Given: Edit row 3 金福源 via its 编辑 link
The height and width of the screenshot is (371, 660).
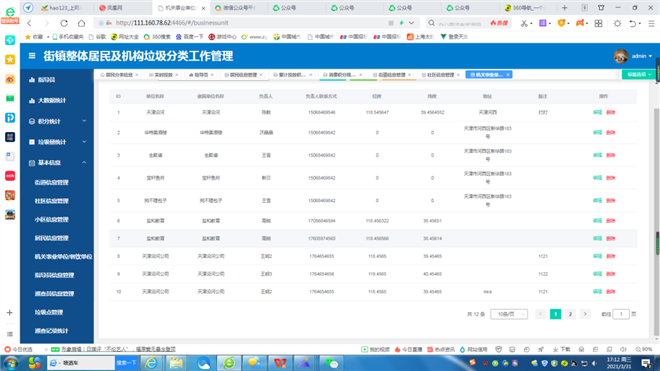Looking at the screenshot, I should (597, 155).
